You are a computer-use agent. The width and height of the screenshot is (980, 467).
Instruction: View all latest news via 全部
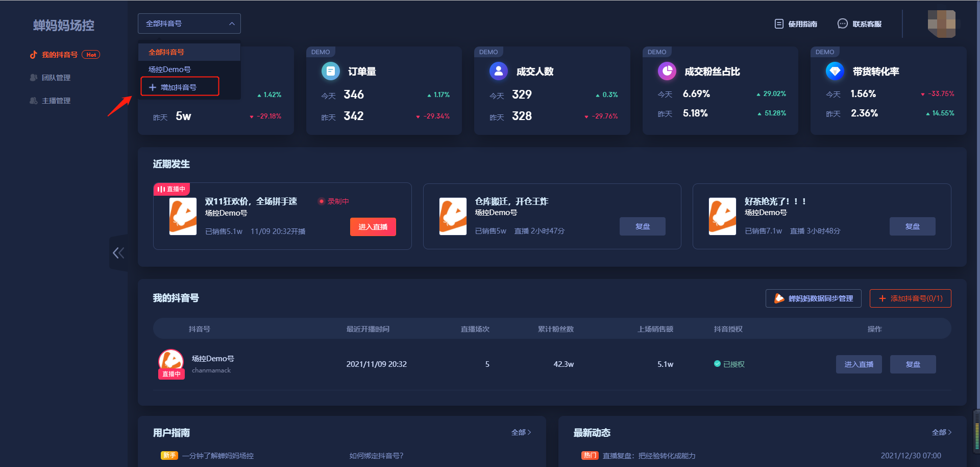942,432
